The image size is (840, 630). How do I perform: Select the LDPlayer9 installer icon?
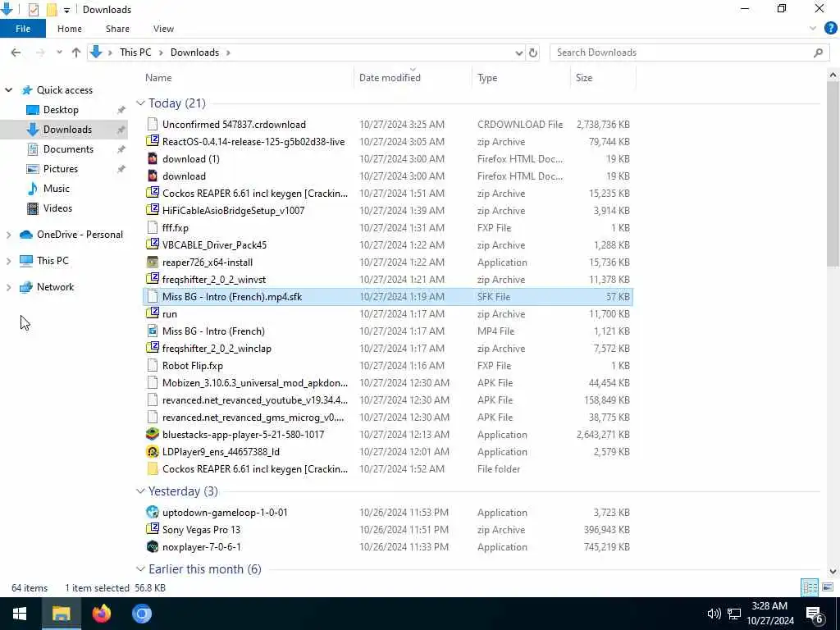[153, 452]
